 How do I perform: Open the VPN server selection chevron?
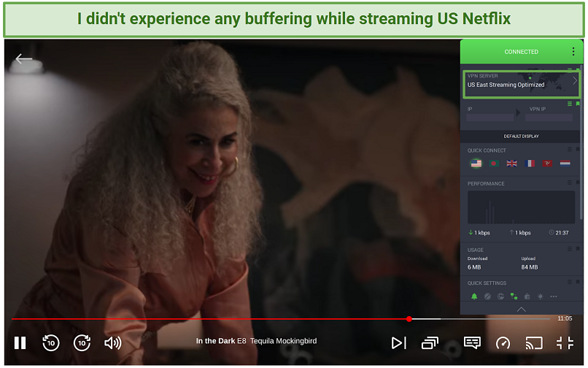(x=575, y=81)
